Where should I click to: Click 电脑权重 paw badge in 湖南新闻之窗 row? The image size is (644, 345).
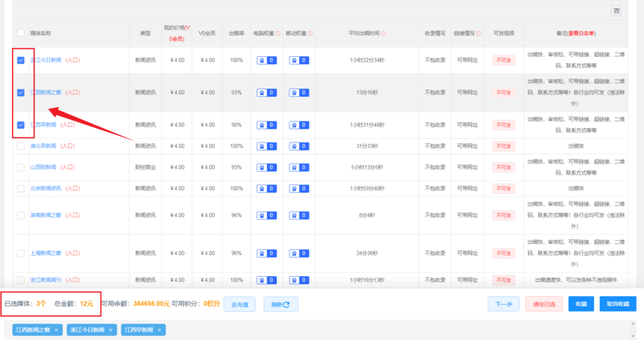[x=267, y=215]
